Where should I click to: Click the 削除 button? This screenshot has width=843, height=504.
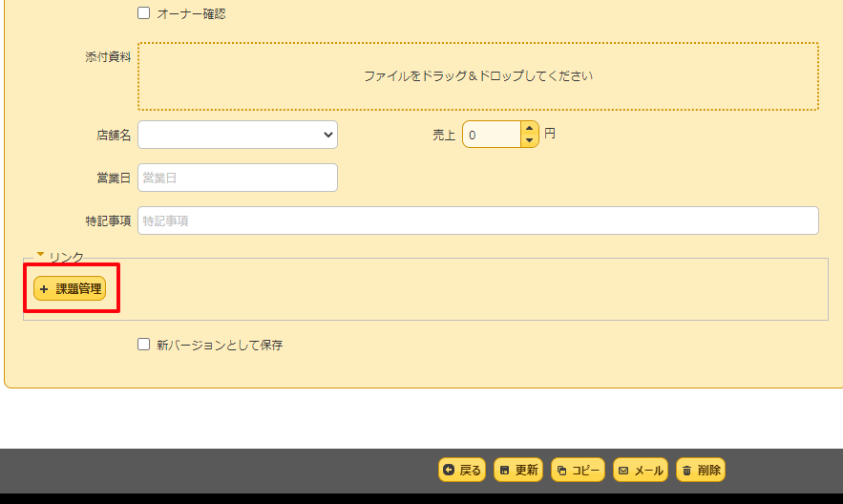tap(701, 471)
